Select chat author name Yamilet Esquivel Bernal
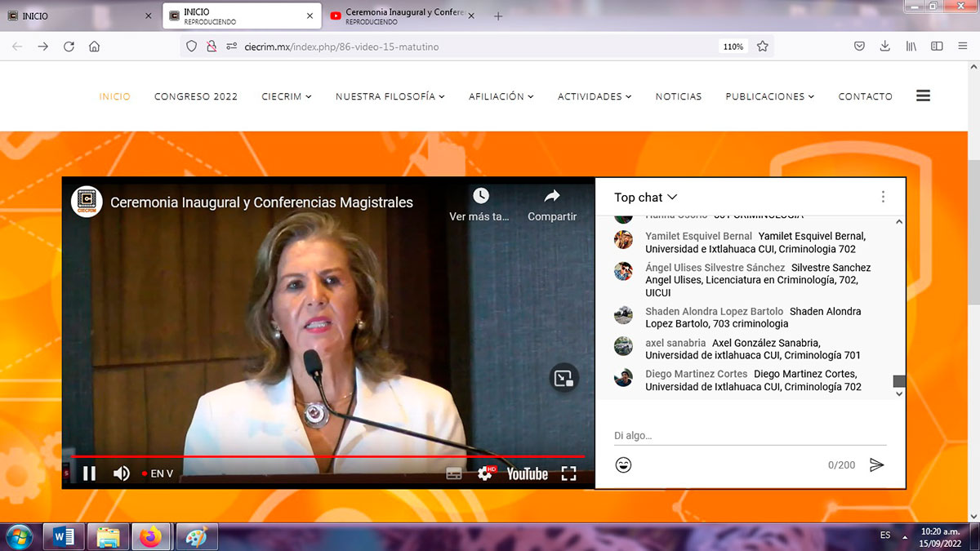The image size is (980, 551). click(x=698, y=237)
